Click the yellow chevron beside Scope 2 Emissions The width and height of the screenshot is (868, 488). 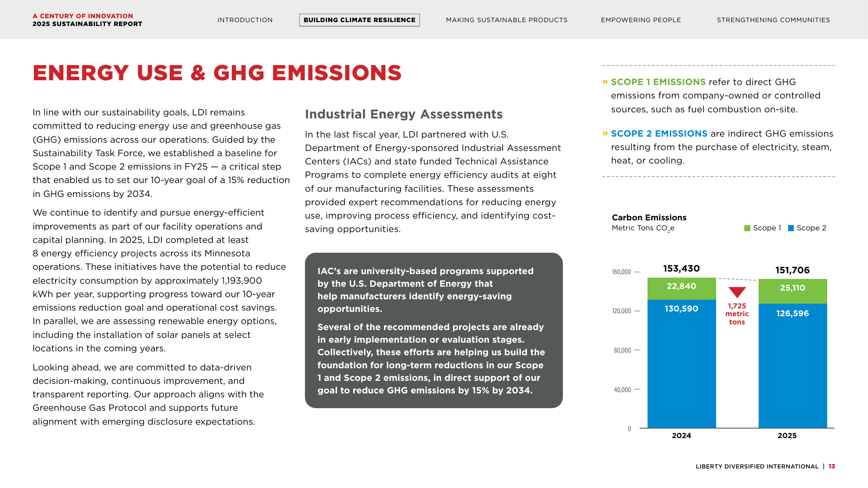(x=605, y=133)
